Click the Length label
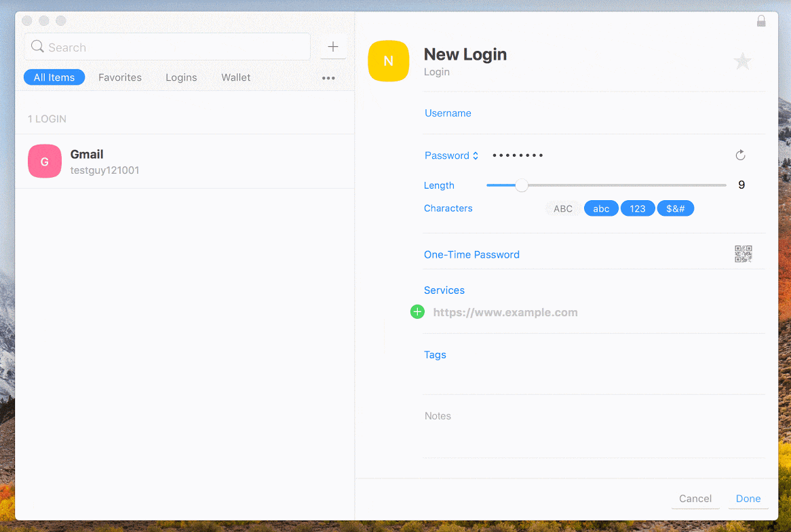Image resolution: width=791 pixels, height=532 pixels. (439, 186)
